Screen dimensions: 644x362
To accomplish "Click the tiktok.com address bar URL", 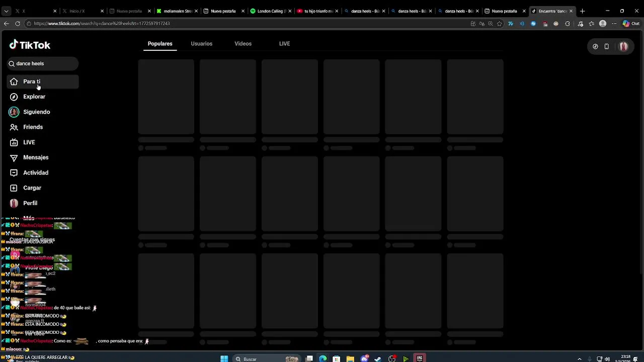I will tap(102, 24).
